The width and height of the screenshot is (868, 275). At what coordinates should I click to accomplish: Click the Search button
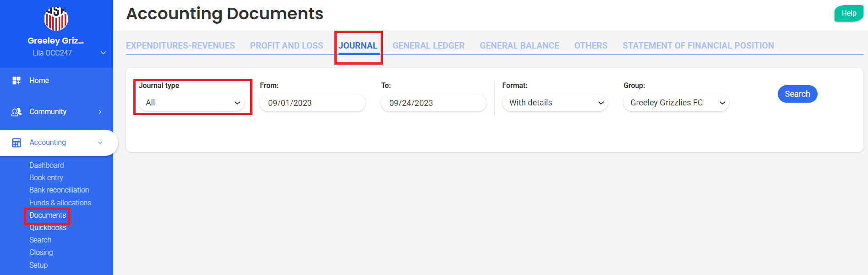797,94
